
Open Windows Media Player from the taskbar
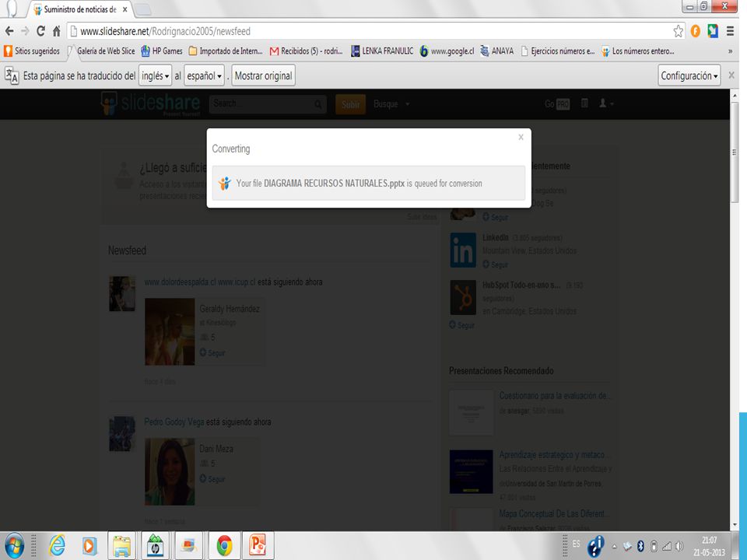pos(89,546)
